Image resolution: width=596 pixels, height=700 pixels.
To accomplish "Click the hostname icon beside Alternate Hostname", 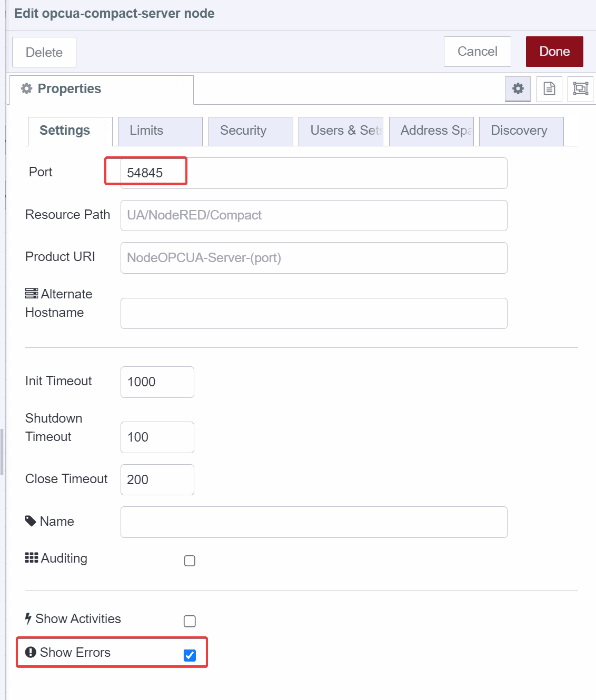I will point(31,293).
